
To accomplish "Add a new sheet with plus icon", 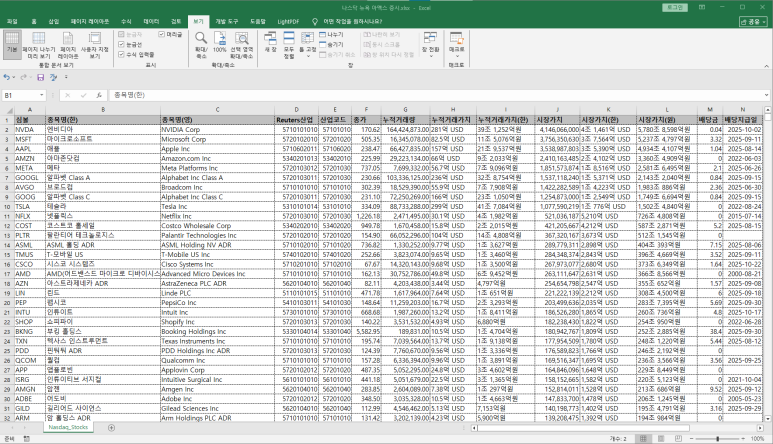I will coord(111,428).
